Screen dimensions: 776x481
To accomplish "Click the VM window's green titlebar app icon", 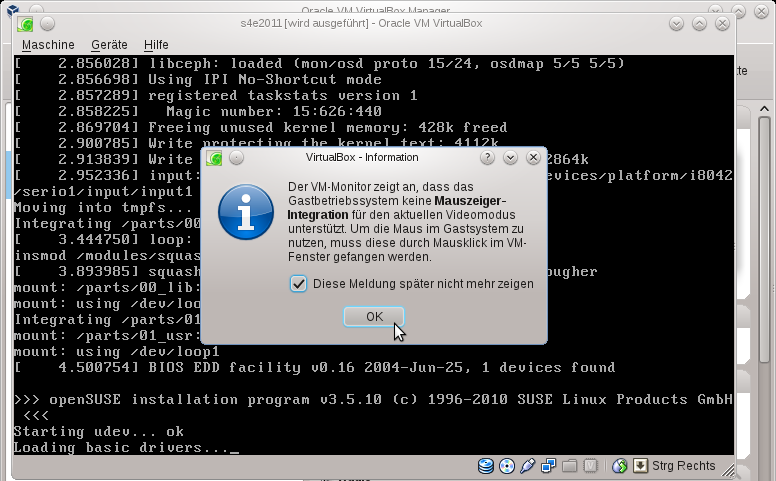I will pyautogui.click(x=25, y=24).
